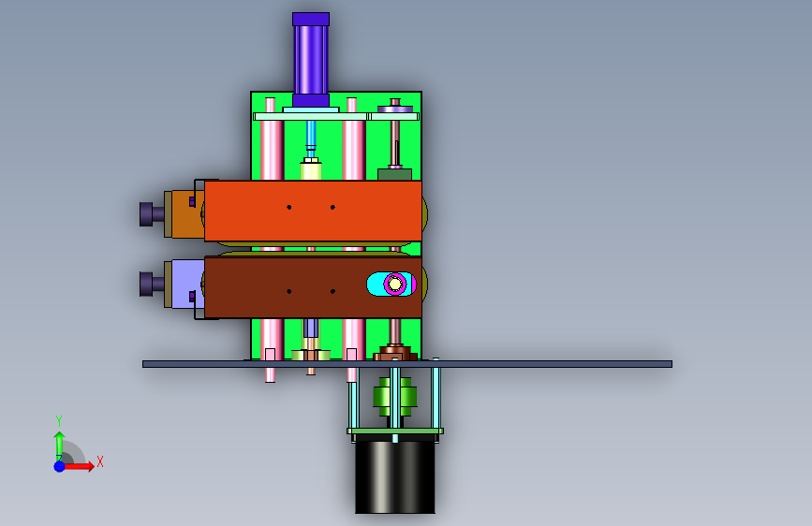
Task: Select the dark green block above the orange block
Action: point(394,174)
